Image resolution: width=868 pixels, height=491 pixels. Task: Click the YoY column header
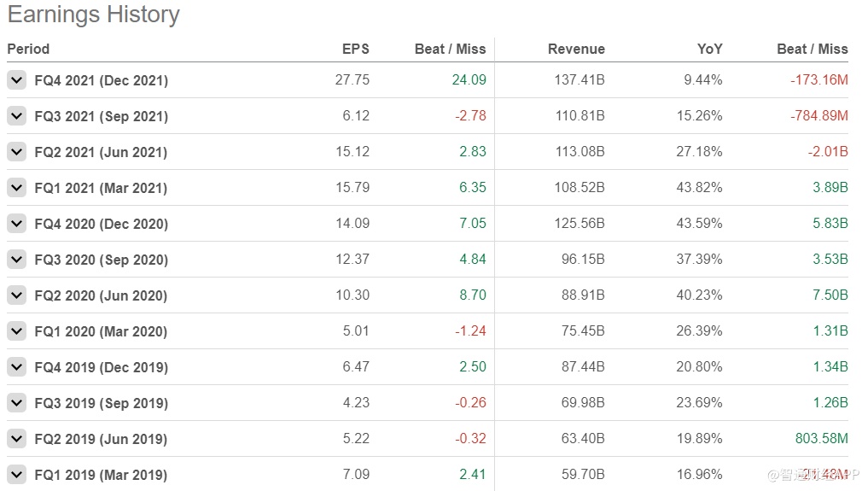[709, 49]
